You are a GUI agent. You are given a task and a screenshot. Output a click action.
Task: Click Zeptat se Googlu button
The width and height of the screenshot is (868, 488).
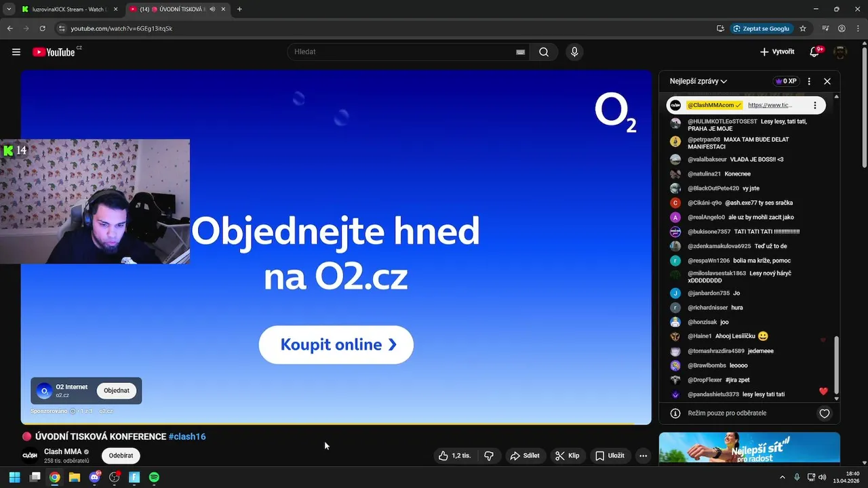(761, 28)
